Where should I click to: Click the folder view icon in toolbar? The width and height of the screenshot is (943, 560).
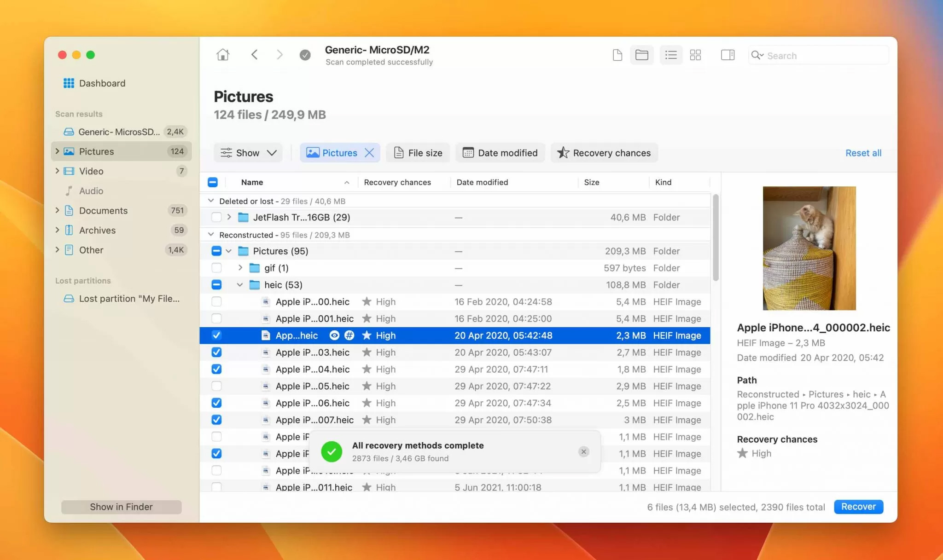click(641, 55)
